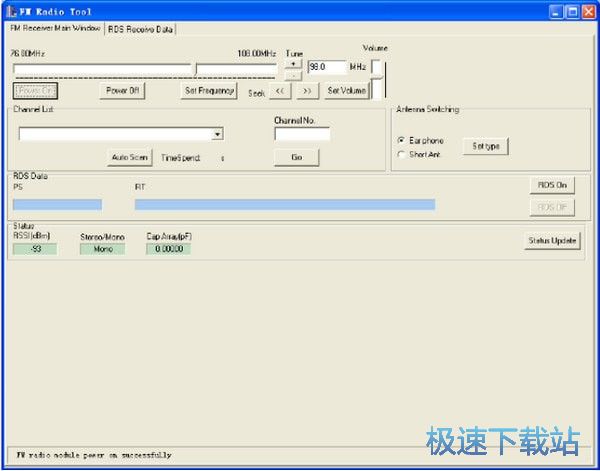Viewport: 600px width, 471px height.
Task: Click the Tune down minus button
Action: (x=292, y=74)
